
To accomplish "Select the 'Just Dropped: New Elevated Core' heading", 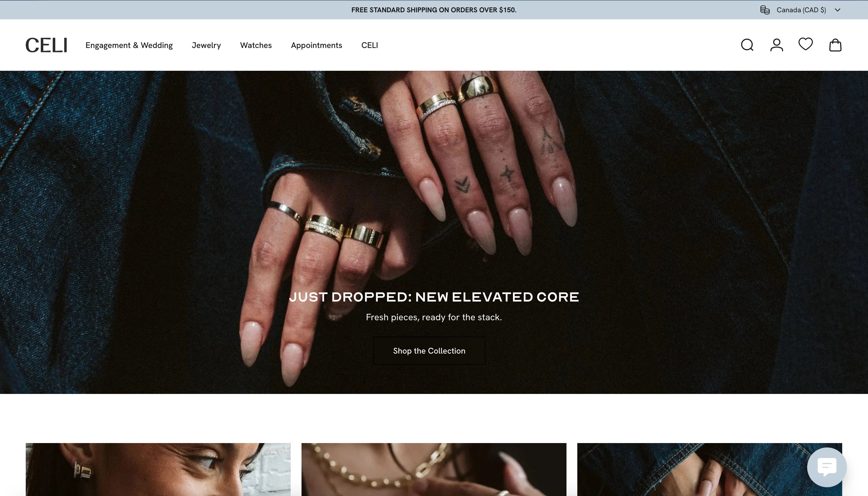I will pyautogui.click(x=434, y=297).
